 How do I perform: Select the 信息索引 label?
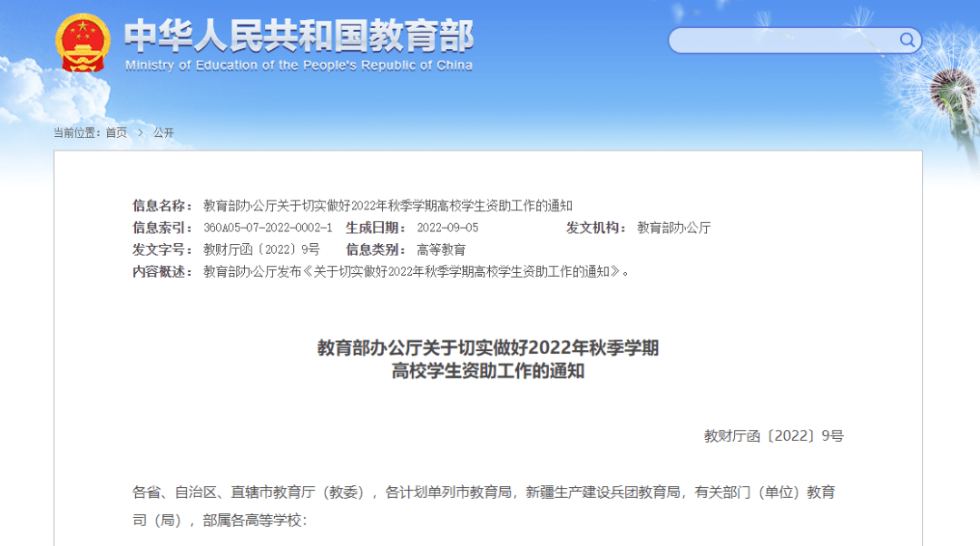162,228
